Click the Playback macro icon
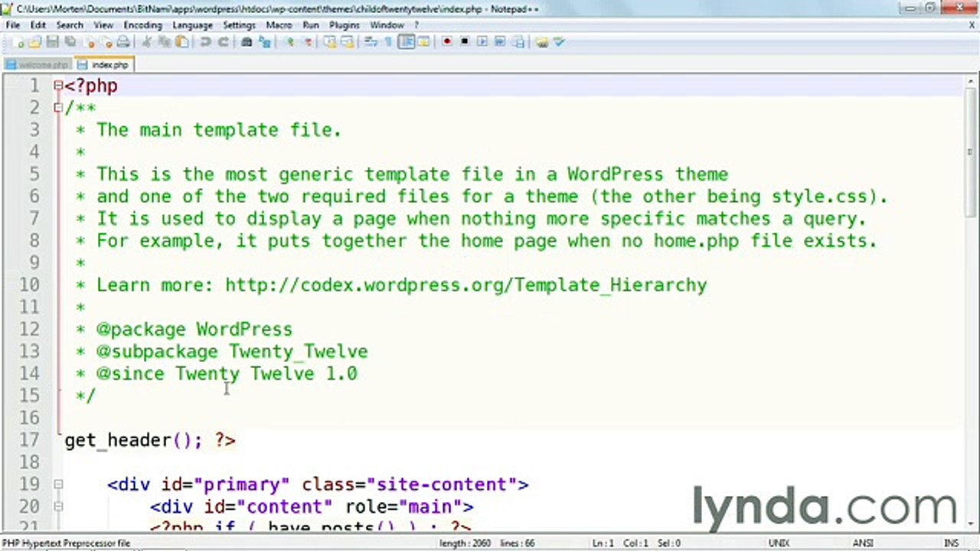This screenshot has width=980, height=551. 482,42
